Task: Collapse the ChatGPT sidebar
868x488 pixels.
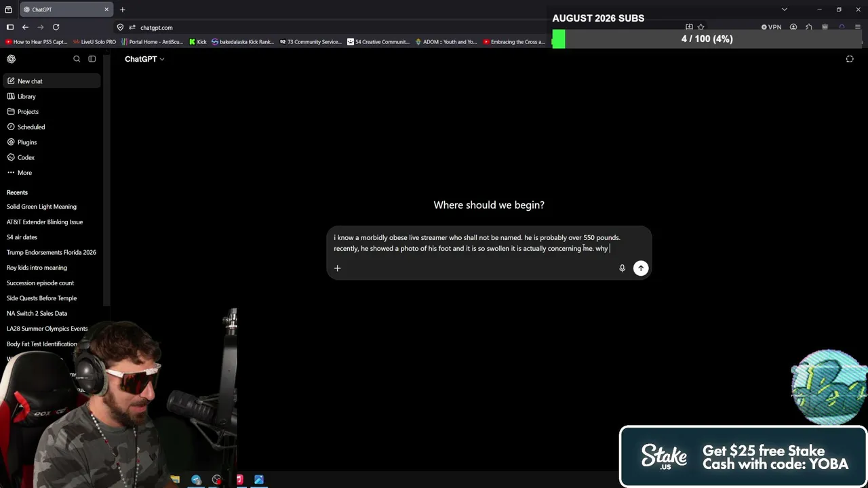Action: coord(92,59)
